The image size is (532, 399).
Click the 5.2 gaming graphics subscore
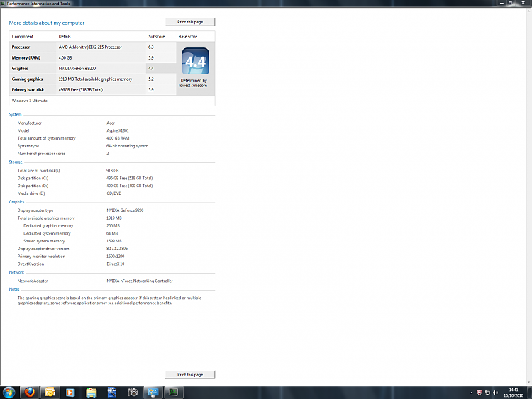150,79
